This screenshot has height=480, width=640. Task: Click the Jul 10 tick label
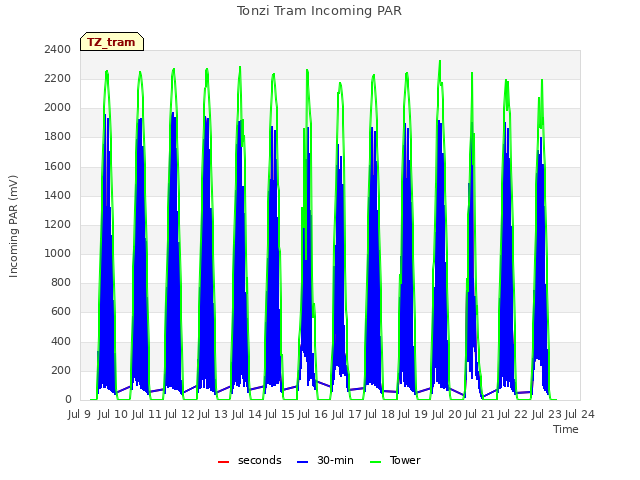[112, 415]
